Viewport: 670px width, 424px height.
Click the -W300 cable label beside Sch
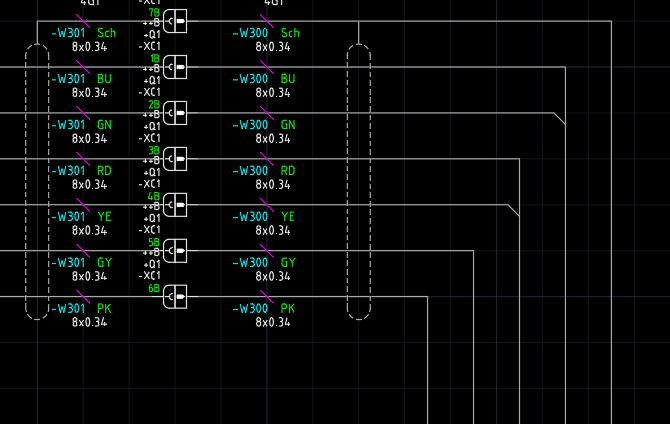point(250,33)
